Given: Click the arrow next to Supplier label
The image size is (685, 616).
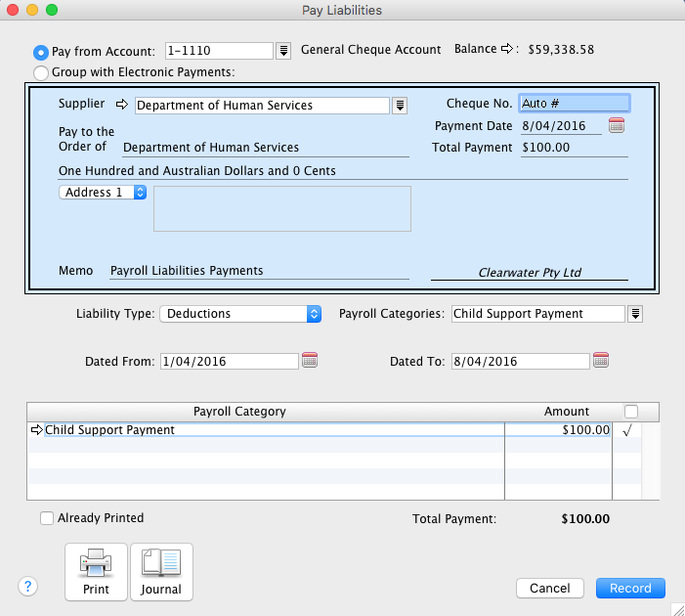Looking at the screenshot, I should [122, 105].
